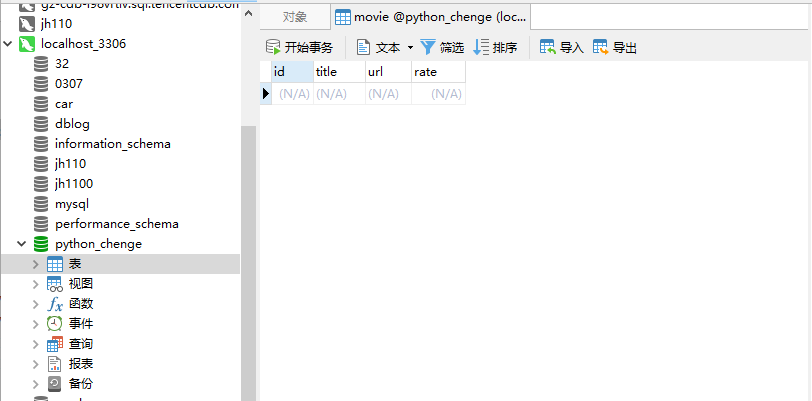Click the report icon beside 报表
The height and width of the screenshot is (401, 812).
coord(55,364)
